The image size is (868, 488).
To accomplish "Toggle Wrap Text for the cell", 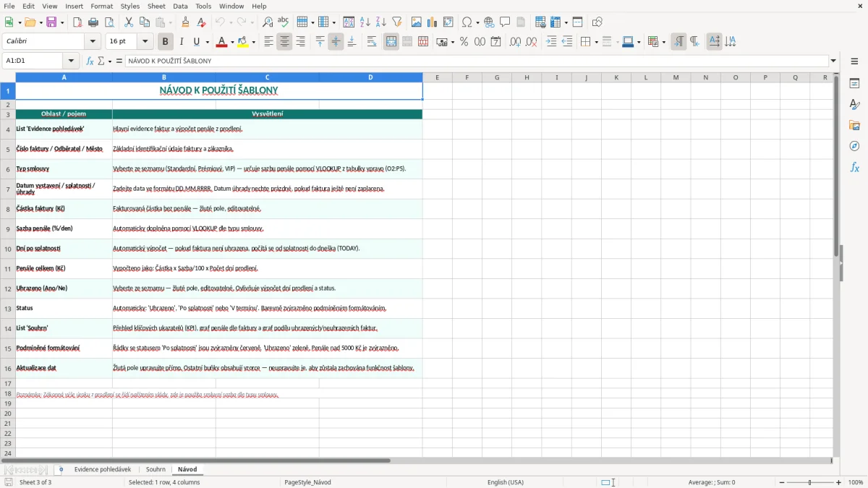I will [x=371, y=42].
